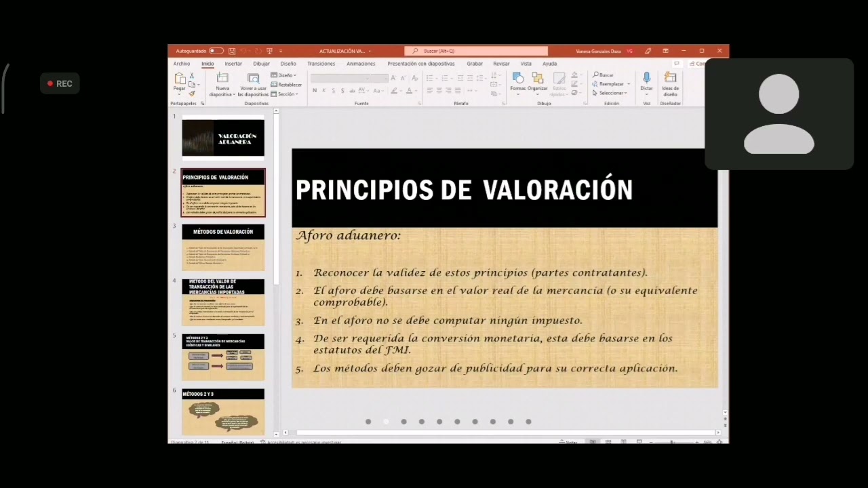
Task: Click the Reemplazar button
Action: (608, 84)
